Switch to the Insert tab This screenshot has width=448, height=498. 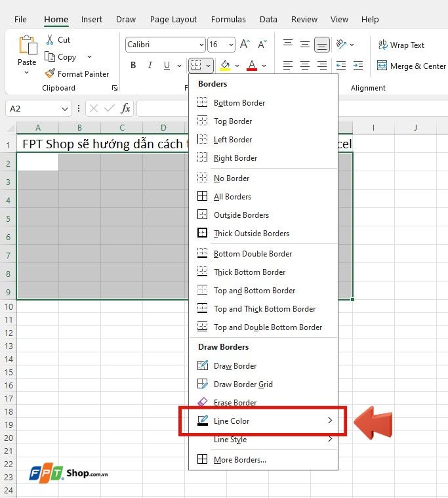(91, 20)
